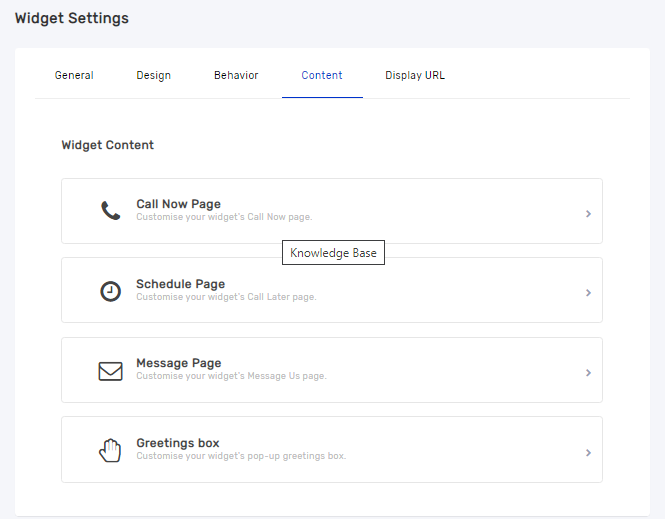The height and width of the screenshot is (519, 665).
Task: Click the pop-up greetings box description text
Action: (241, 456)
